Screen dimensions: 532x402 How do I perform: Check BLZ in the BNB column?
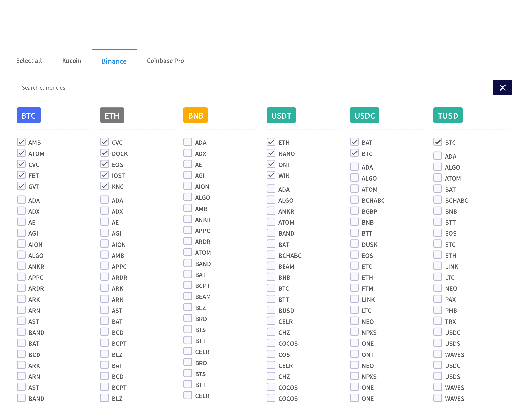(x=188, y=307)
